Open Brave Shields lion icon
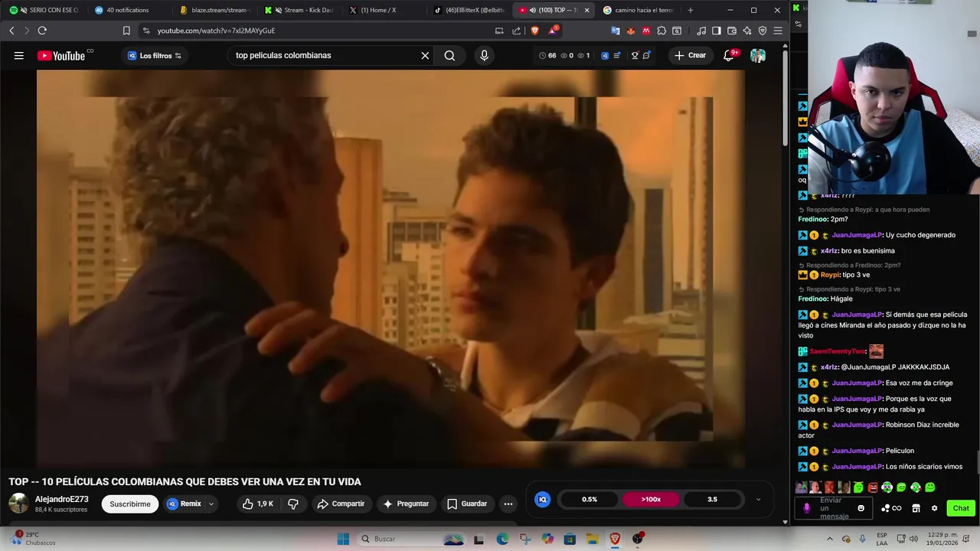The image size is (980, 551). [534, 31]
